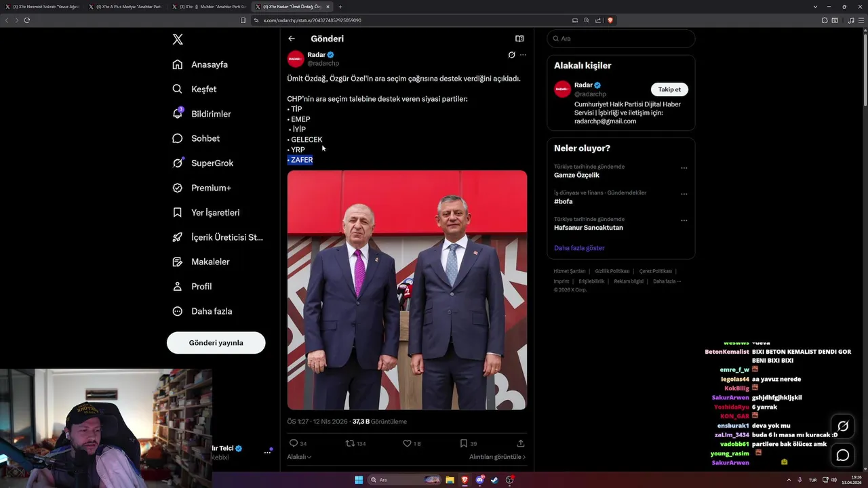Click the browser address bar URL
868x488 pixels.
pos(313,20)
